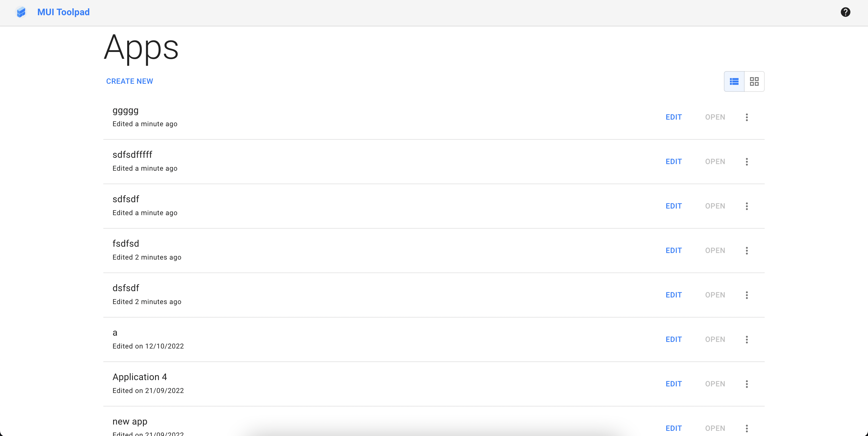Image resolution: width=868 pixels, height=436 pixels.
Task: Click the MUI Toolpad logo icon
Action: pos(21,12)
